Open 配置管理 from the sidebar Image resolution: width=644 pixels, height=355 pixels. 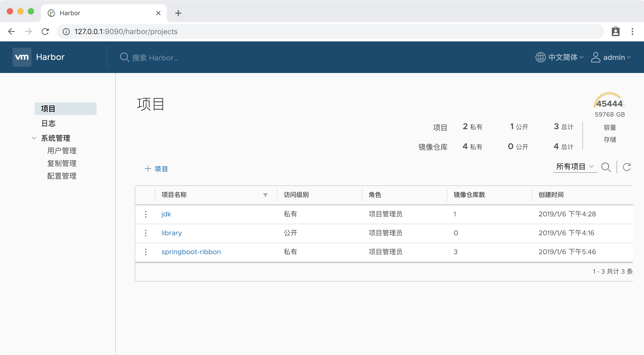click(x=62, y=176)
